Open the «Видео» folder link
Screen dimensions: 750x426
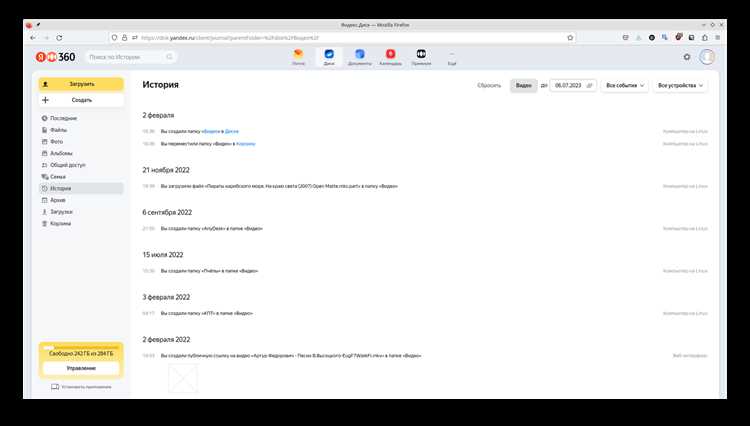(211, 131)
